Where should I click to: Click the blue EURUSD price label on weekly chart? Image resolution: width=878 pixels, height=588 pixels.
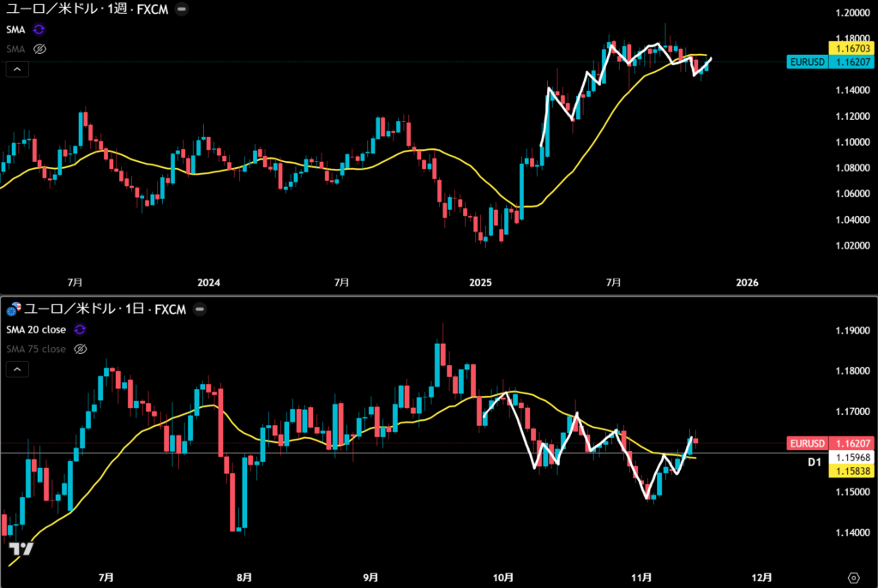pyautogui.click(x=809, y=63)
